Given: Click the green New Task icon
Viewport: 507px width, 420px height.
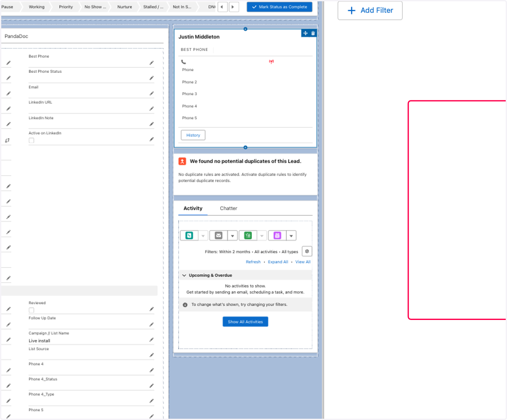Looking at the screenshot, I should click(248, 236).
